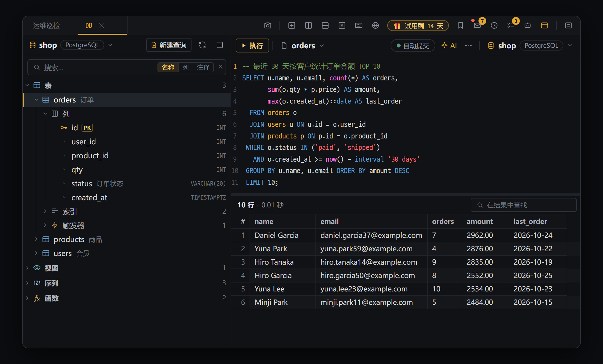Screen dimensions: 603x364
Task: Click the close pane icon in toolbar
Action: [342, 26]
